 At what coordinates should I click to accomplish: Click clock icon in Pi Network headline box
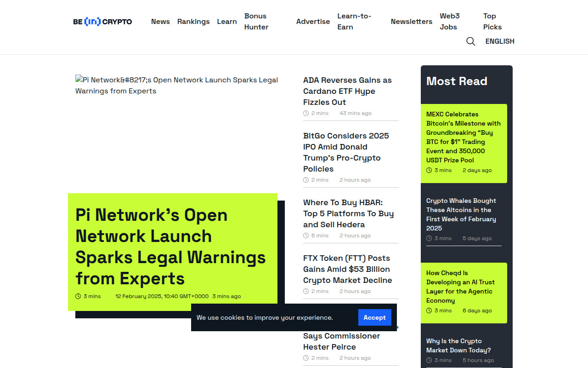click(78, 296)
